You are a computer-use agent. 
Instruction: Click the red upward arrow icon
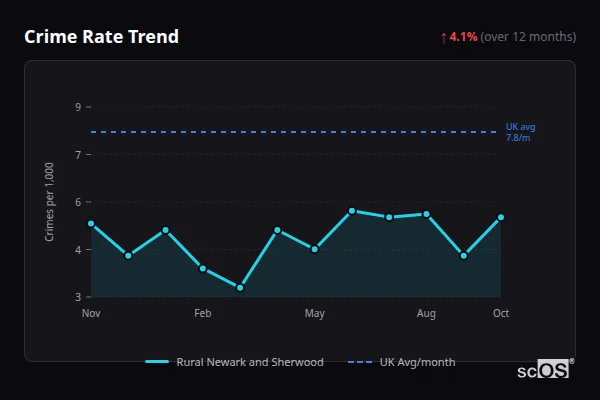(443, 38)
